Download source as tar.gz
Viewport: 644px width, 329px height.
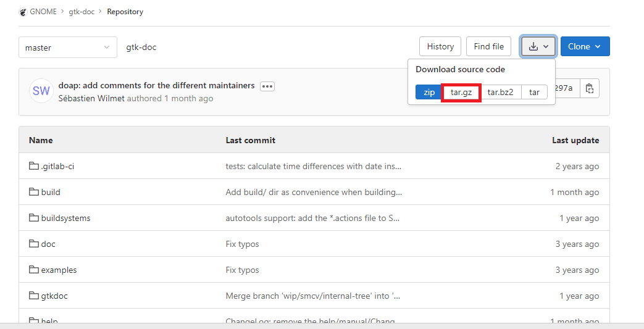point(461,92)
